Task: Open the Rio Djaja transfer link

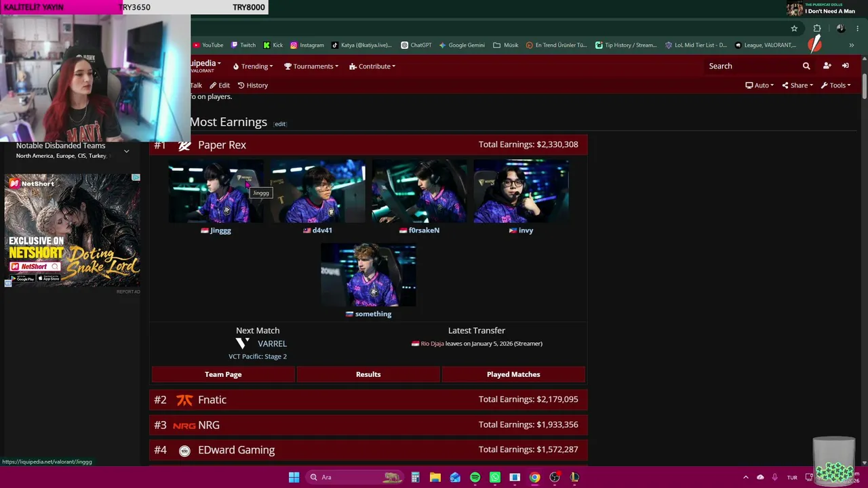Action: (x=433, y=344)
